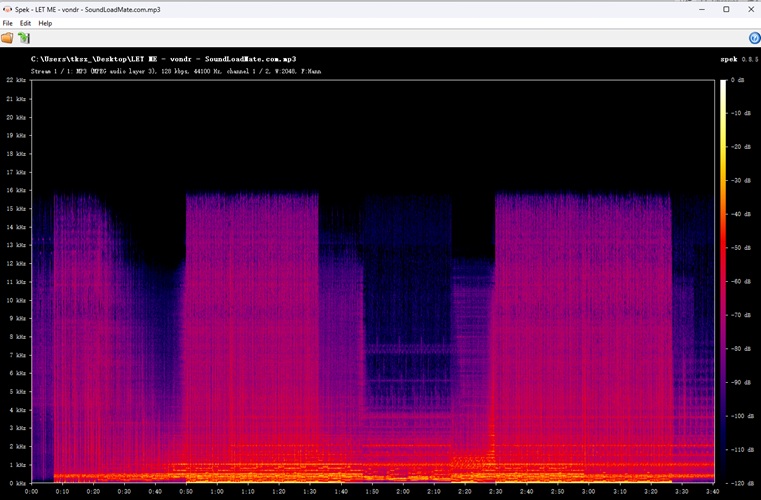The width and height of the screenshot is (761, 500).
Task: Click the 0 dB density scale label
Action: [x=738, y=80]
